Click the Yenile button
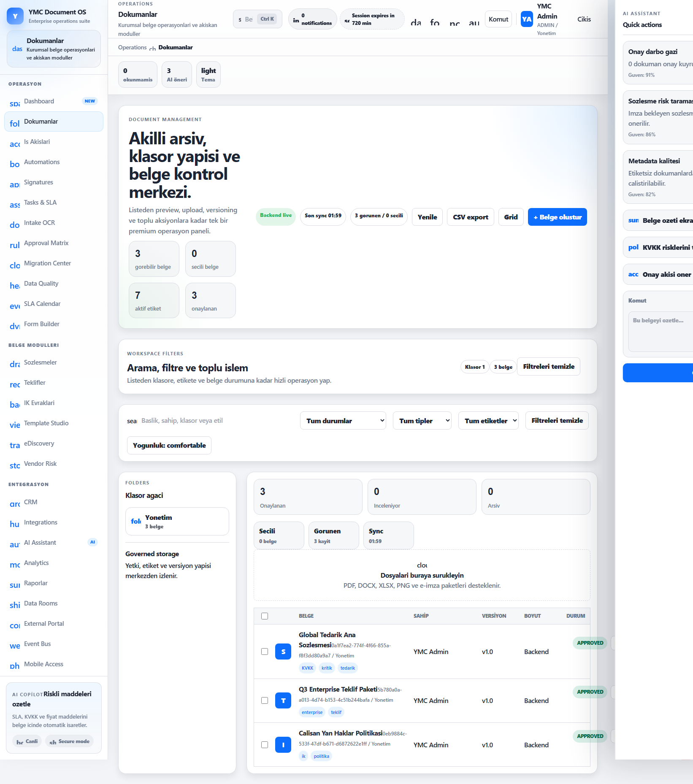Viewport: 693px width, 784px height. pos(427,217)
